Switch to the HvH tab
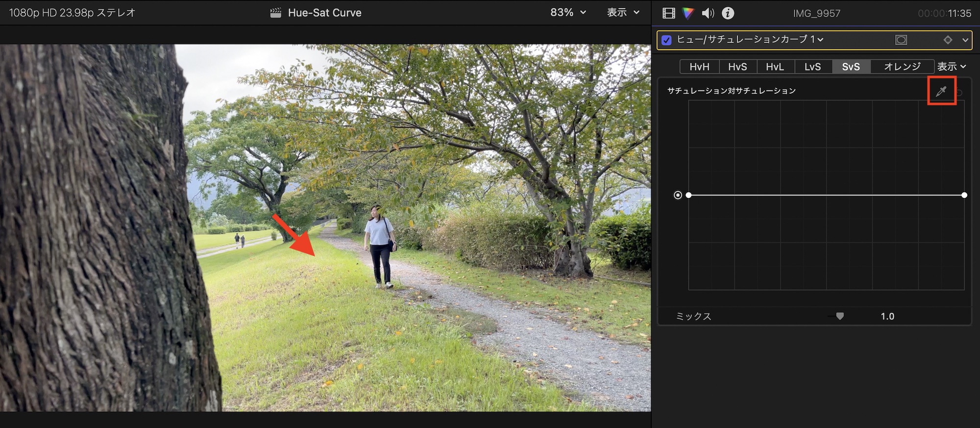The height and width of the screenshot is (428, 980). tap(699, 67)
